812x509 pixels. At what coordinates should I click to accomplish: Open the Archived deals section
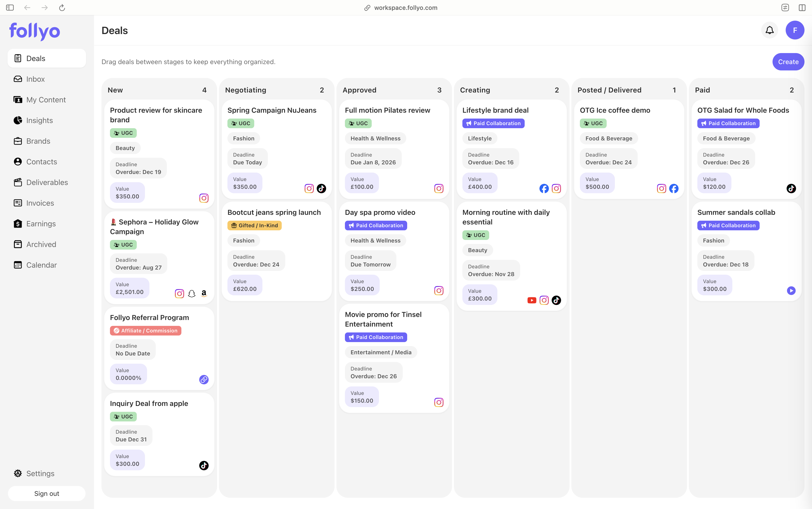pos(41,244)
